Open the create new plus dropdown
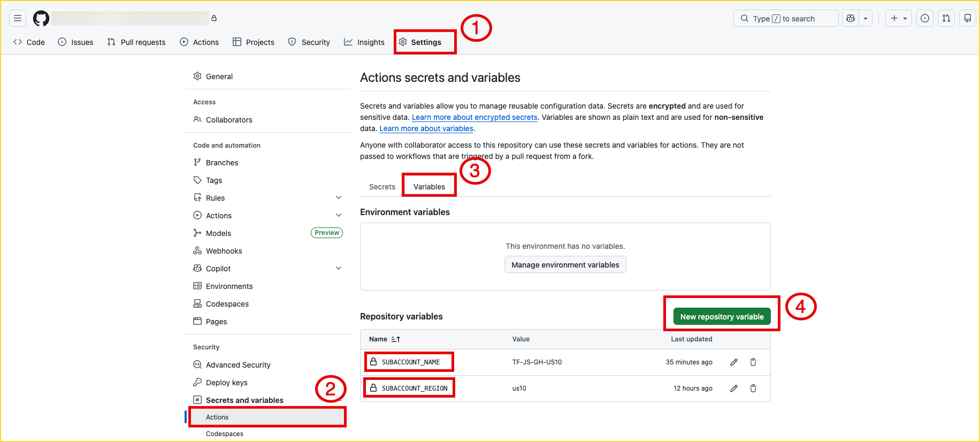Screen dimensions: 980x442 899,18
